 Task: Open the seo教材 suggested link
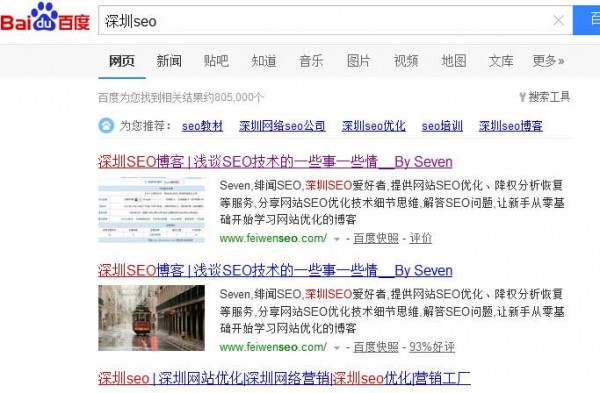pos(202,126)
